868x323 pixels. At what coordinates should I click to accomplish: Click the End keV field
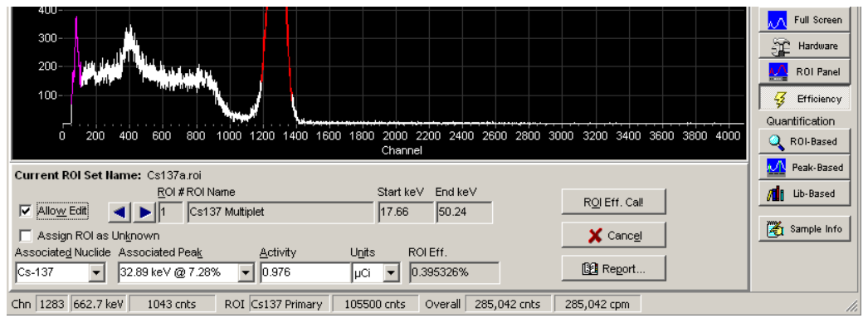[464, 213]
